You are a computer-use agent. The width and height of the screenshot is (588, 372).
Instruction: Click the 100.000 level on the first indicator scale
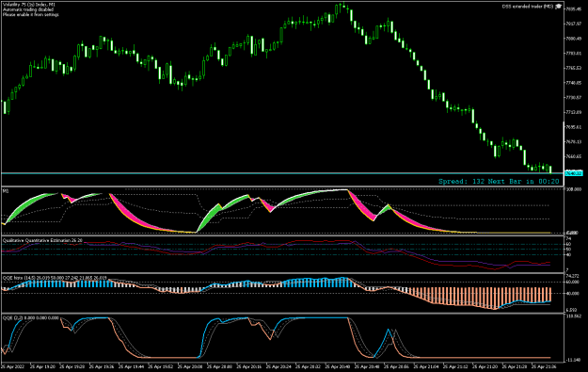(x=573, y=189)
